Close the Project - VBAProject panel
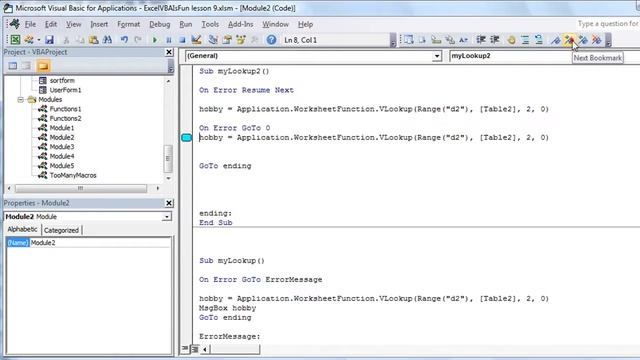 coord(169,52)
